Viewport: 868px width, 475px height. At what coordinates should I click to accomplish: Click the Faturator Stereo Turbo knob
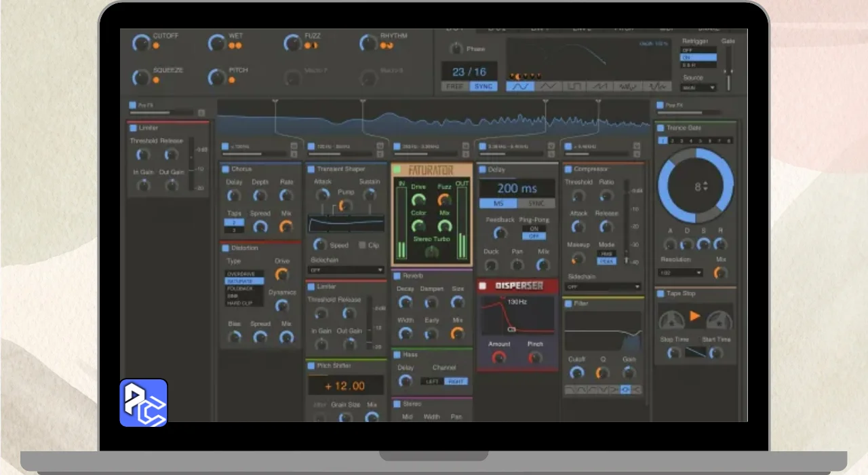(431, 252)
